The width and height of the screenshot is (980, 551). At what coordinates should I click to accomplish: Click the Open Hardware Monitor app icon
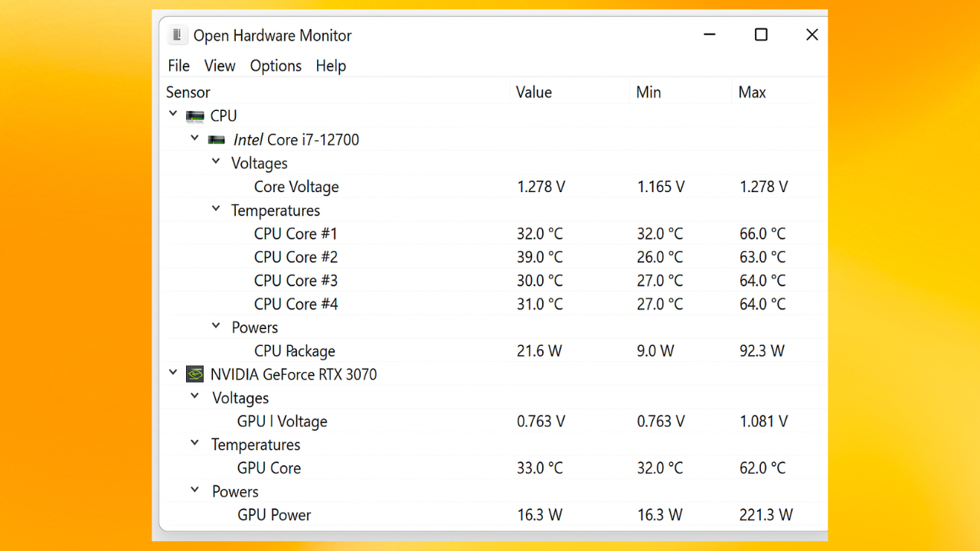pyautogui.click(x=178, y=35)
